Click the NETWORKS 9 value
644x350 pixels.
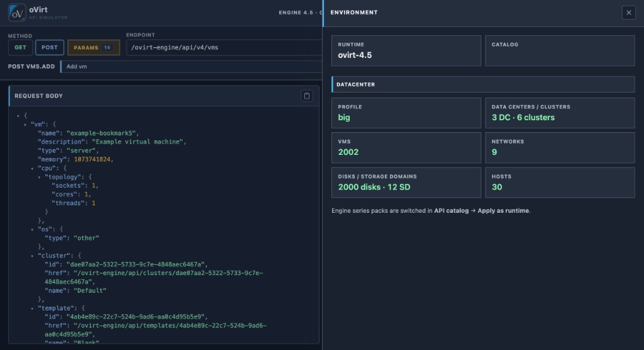point(494,152)
